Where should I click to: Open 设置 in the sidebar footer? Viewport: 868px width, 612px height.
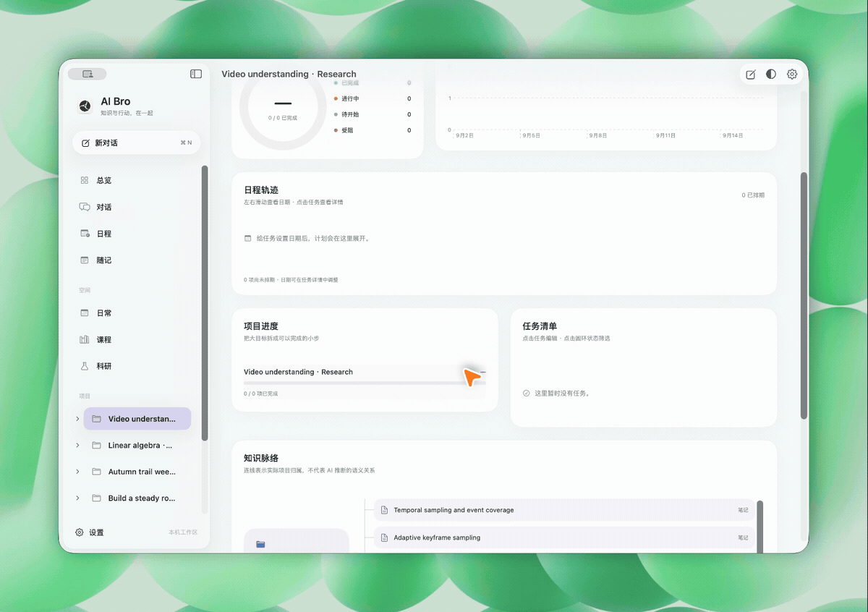pyautogui.click(x=90, y=532)
